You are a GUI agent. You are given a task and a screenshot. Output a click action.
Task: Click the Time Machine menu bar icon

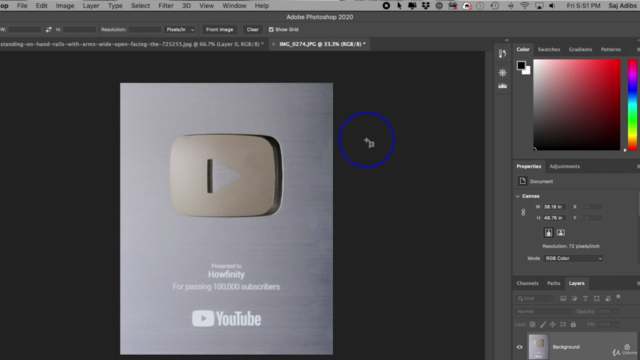(495, 6)
